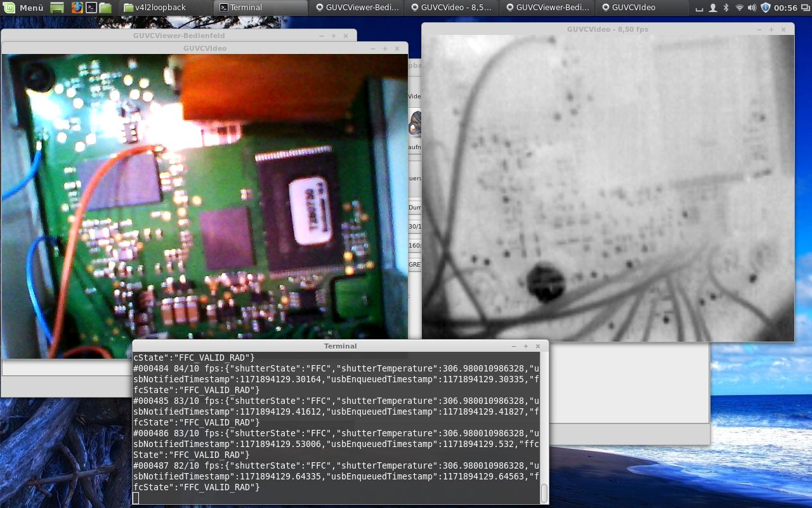The width and height of the screenshot is (812, 508).
Task: Open the terminal launcher icon in panel
Action: click(x=91, y=8)
